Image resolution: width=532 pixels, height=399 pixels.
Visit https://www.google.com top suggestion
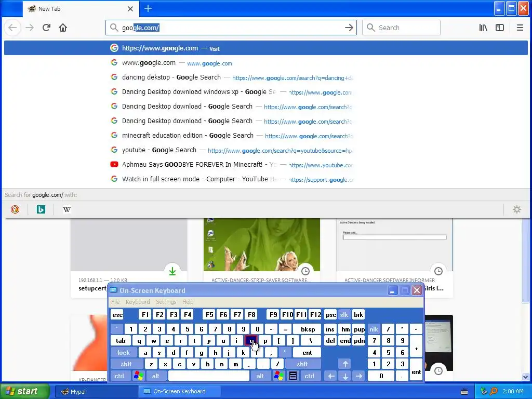pos(265,48)
